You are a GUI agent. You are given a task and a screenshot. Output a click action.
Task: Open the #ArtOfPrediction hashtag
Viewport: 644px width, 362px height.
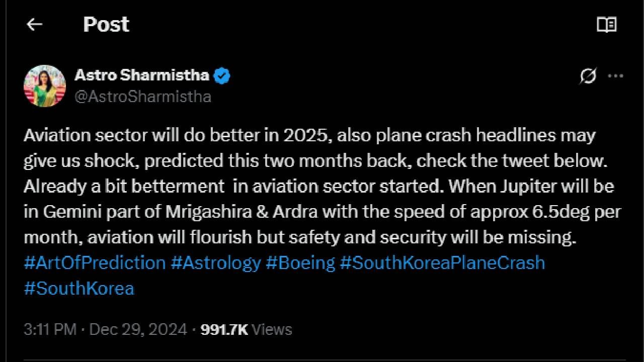tap(95, 262)
